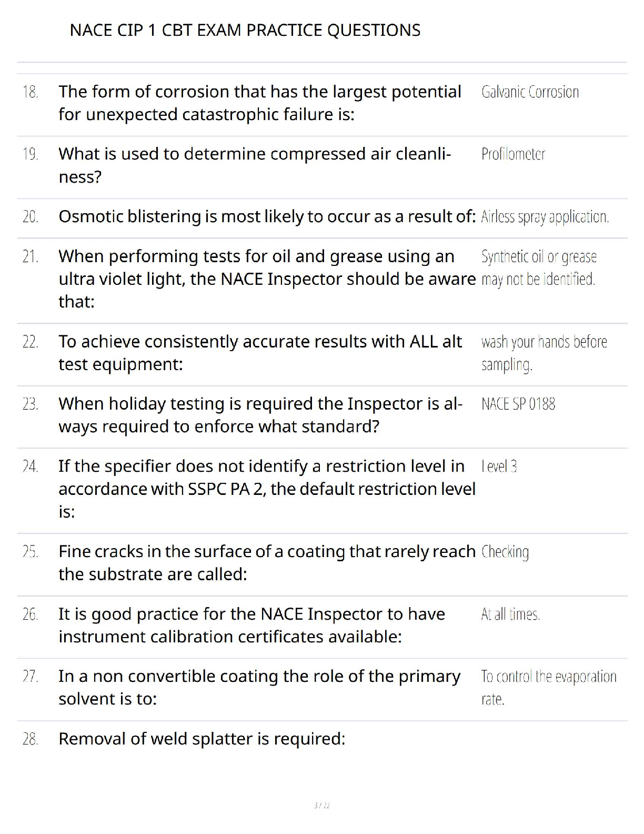The width and height of the screenshot is (644, 834).
Task: Click the answer Profilometer
Action: 513,154
